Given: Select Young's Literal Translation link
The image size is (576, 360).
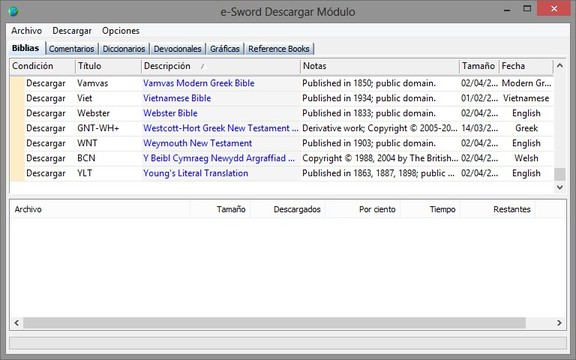Looking at the screenshot, I should click(x=196, y=174).
